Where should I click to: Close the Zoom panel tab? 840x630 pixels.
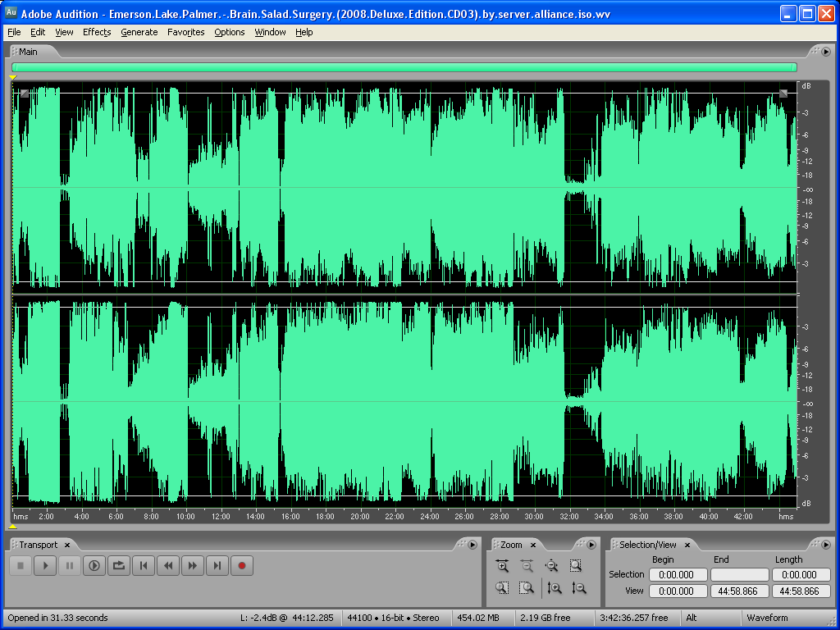point(533,545)
